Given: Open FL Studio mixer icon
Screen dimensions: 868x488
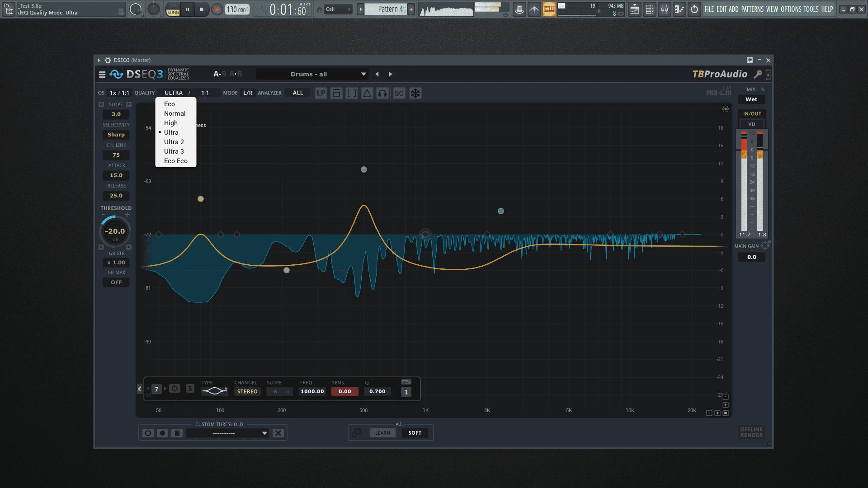Looking at the screenshot, I should tap(665, 9).
